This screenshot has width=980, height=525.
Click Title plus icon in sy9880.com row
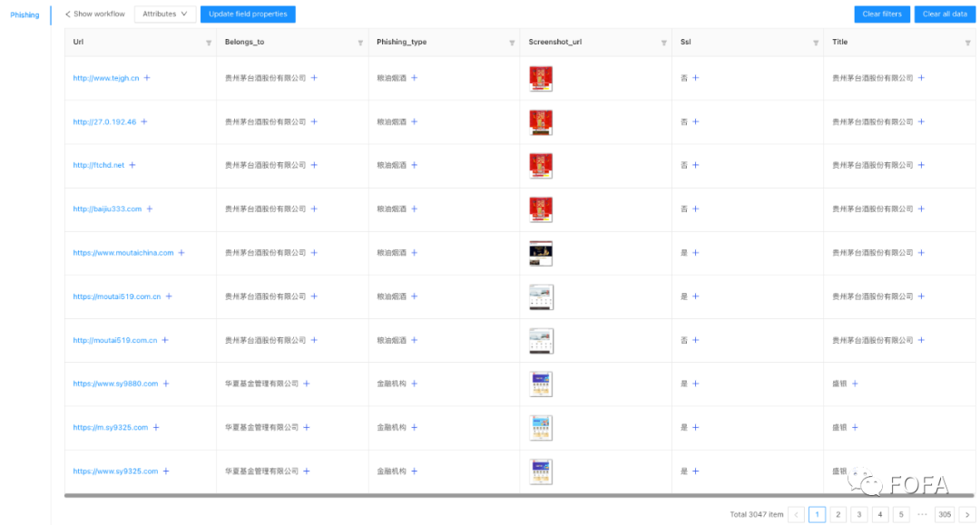point(855,384)
